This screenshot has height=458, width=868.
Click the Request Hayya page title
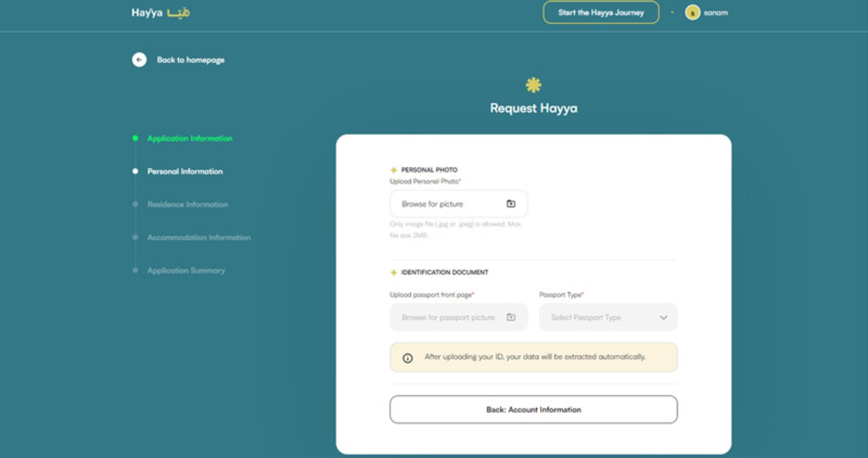coord(533,108)
